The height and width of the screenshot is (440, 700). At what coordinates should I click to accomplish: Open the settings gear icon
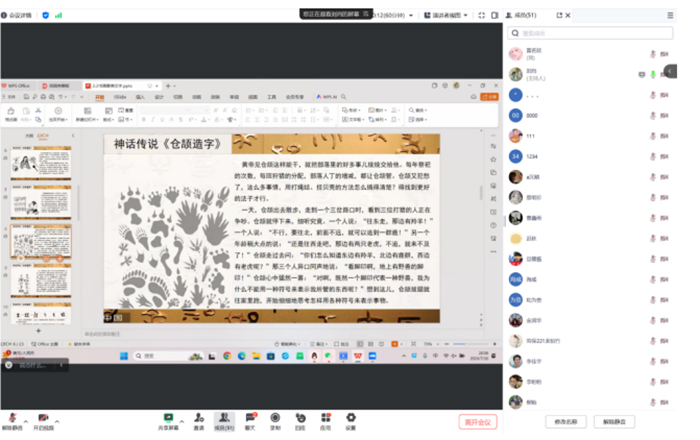coord(351,418)
